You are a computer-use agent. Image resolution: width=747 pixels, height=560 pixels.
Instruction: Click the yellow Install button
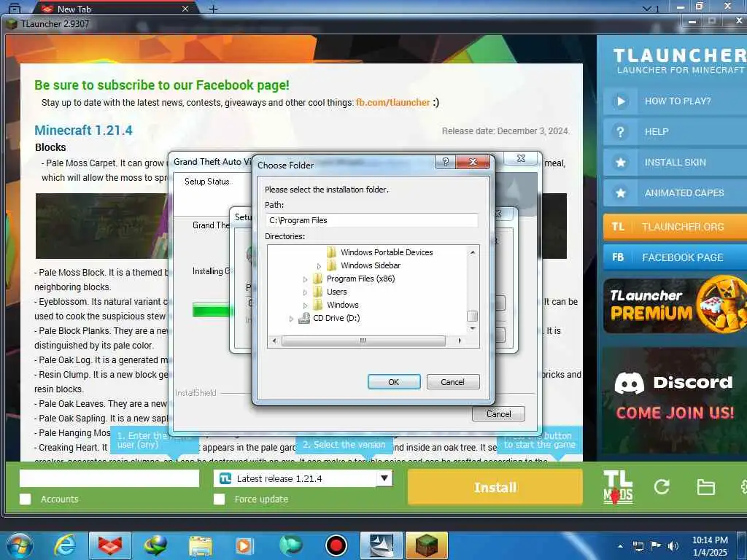(x=495, y=487)
